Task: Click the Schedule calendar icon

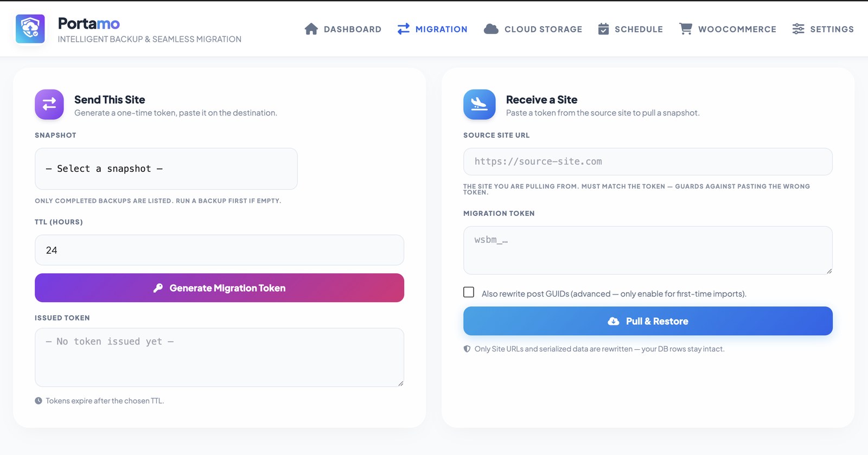Action: 603,29
